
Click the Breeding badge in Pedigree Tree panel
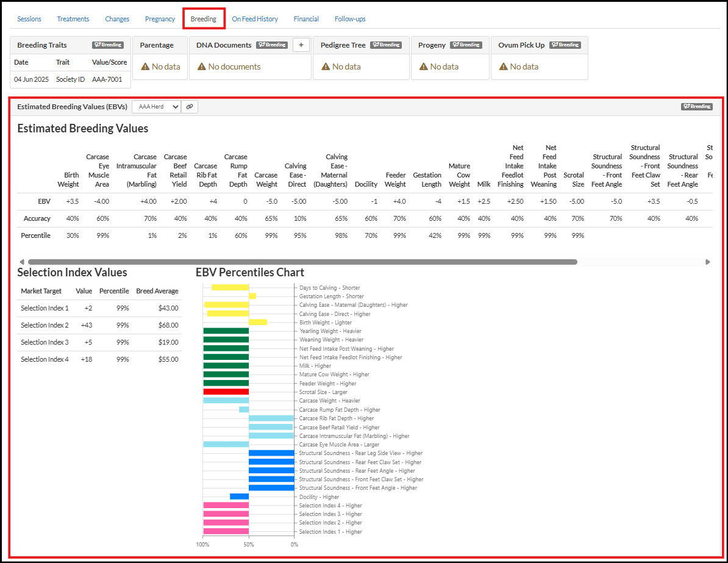(x=387, y=45)
